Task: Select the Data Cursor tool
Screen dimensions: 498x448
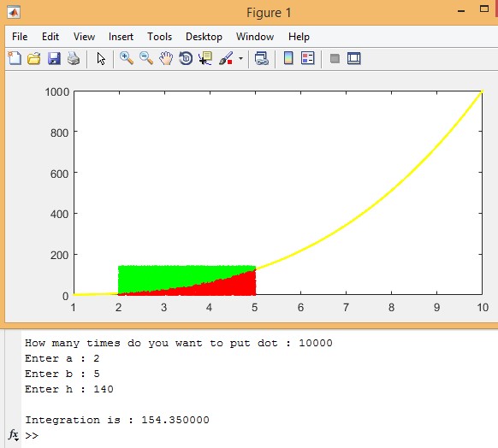Action: [x=205, y=58]
